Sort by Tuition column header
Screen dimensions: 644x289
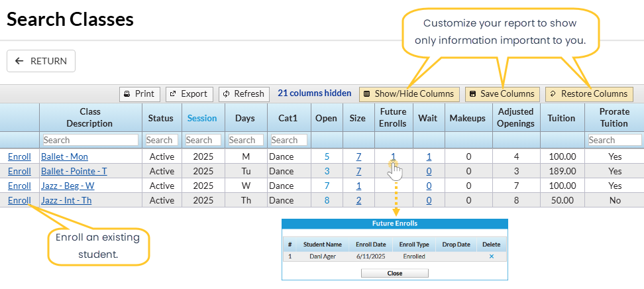coord(561,118)
